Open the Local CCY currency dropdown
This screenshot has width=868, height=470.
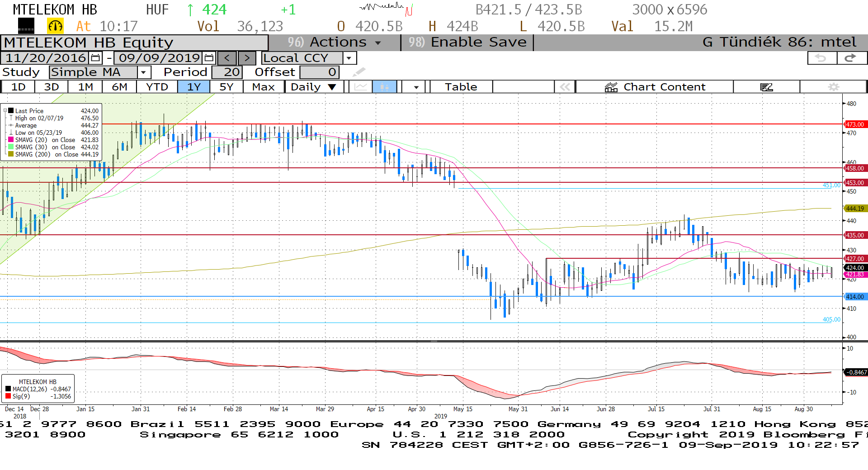pos(349,58)
